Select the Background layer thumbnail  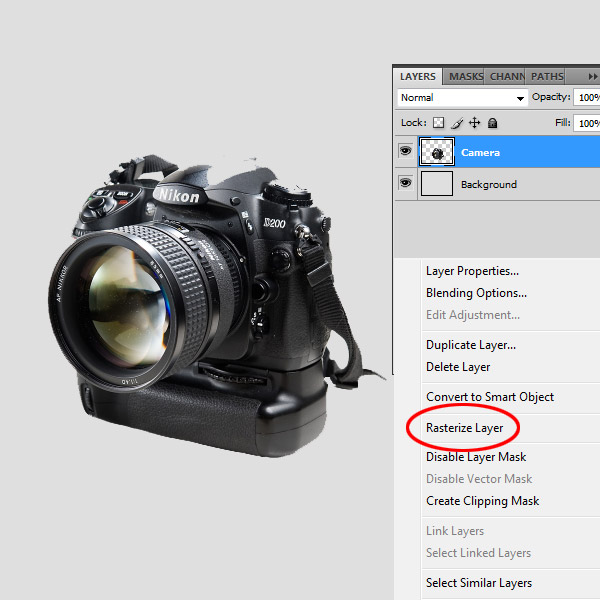[x=437, y=184]
